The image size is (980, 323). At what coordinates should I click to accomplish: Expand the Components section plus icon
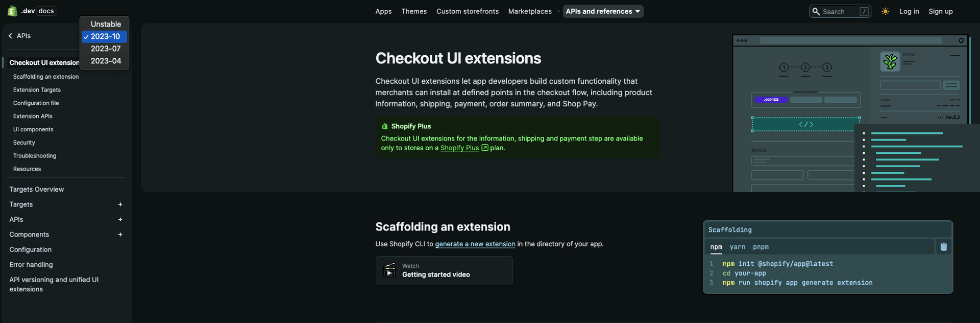pos(120,235)
